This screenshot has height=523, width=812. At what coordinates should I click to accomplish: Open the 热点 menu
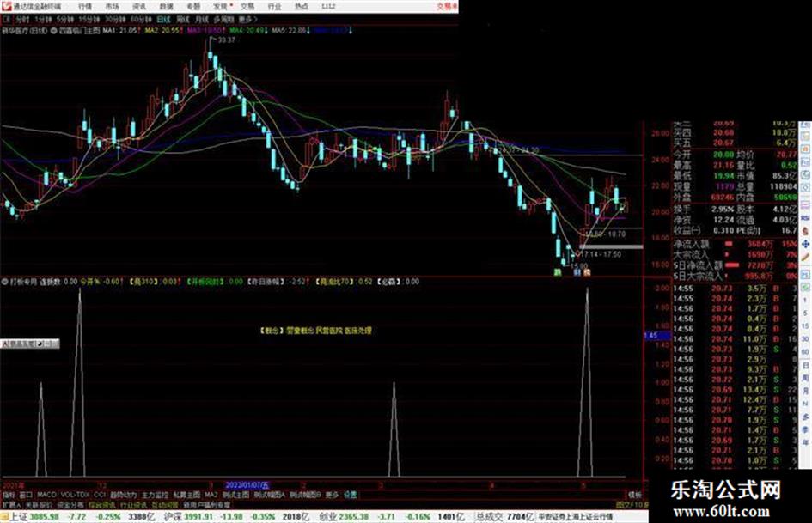pyautogui.click(x=302, y=7)
